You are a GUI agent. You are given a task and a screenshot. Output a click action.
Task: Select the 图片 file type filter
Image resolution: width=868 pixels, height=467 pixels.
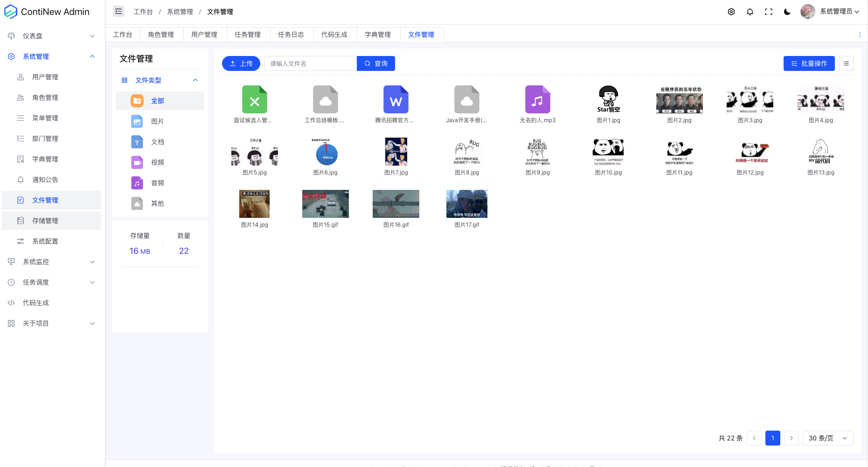pos(157,121)
